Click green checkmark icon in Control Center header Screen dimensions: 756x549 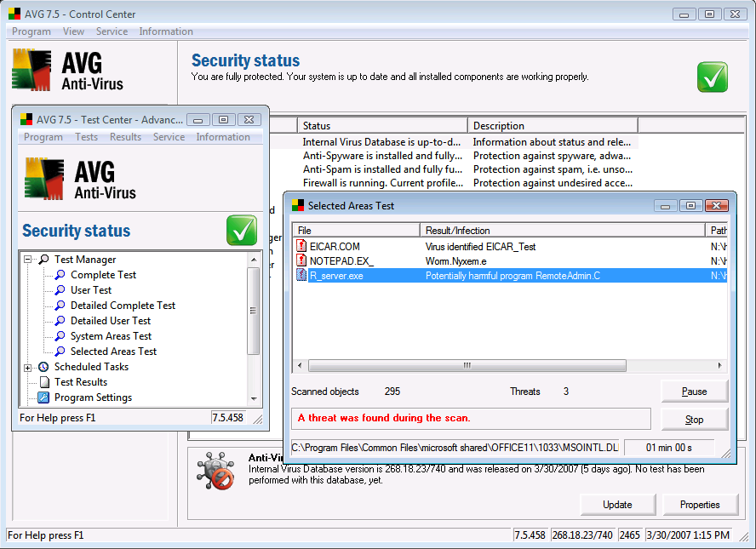[x=712, y=77]
